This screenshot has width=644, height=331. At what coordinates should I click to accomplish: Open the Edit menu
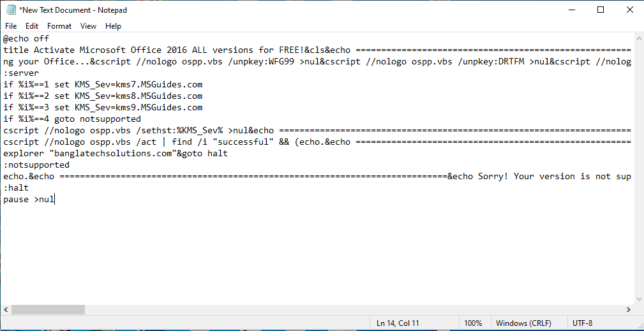32,26
